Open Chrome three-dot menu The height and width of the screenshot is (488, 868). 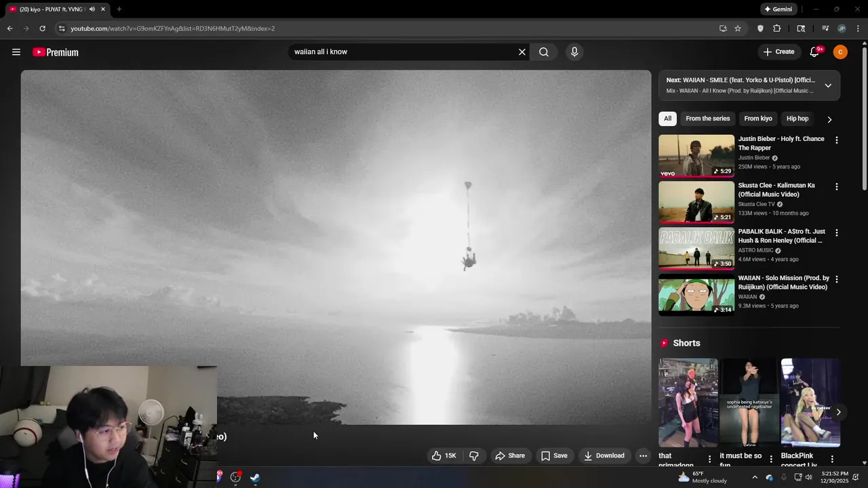point(858,28)
